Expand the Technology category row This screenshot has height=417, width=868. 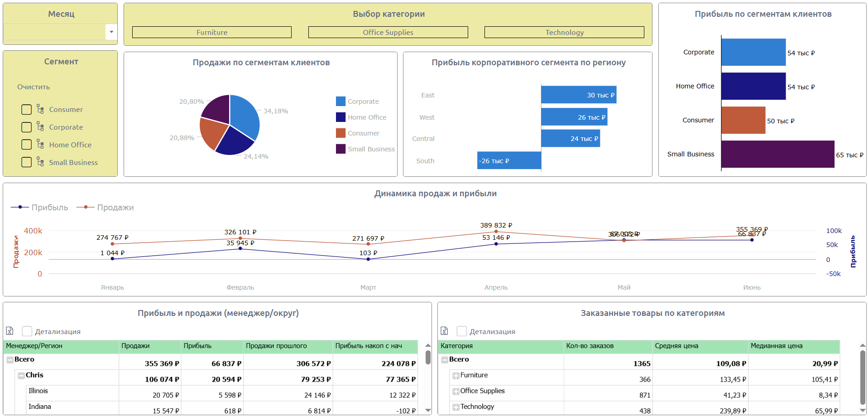point(456,407)
